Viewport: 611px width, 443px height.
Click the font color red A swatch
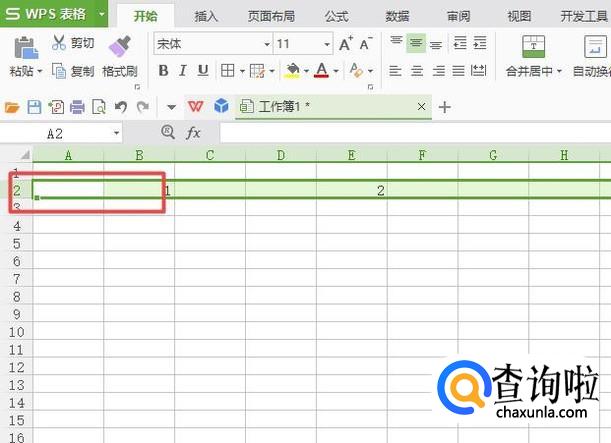click(321, 70)
